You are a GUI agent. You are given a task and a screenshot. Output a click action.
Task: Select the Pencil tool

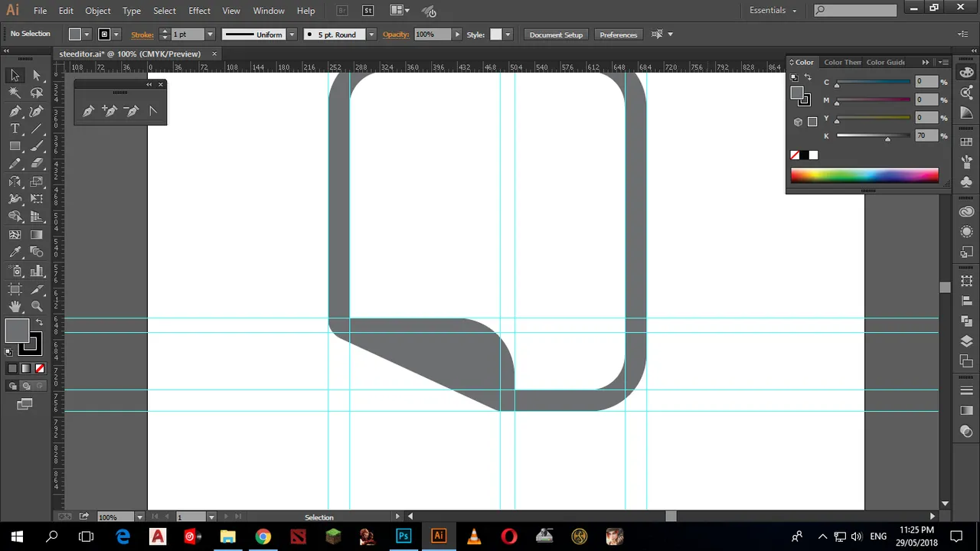(x=15, y=164)
